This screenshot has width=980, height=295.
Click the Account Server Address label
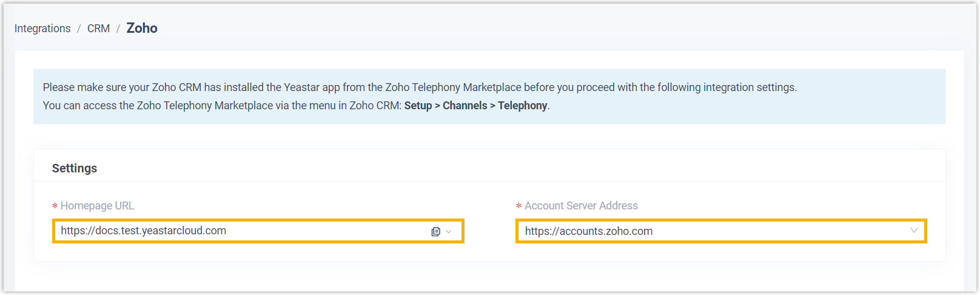[x=581, y=206]
